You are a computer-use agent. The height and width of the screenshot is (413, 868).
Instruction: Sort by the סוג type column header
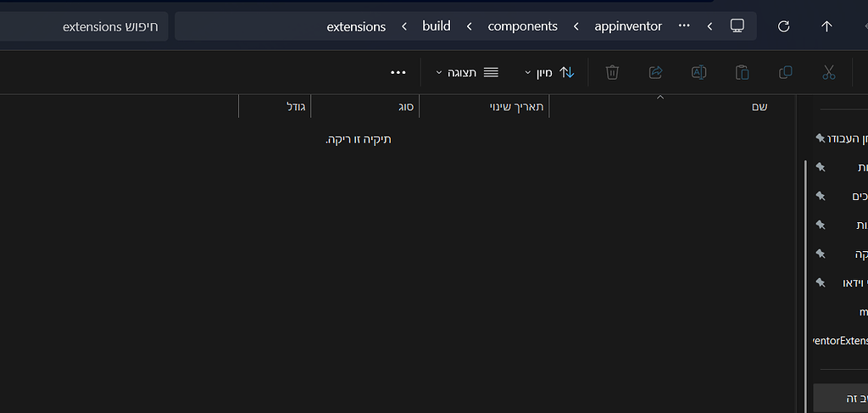(x=365, y=107)
